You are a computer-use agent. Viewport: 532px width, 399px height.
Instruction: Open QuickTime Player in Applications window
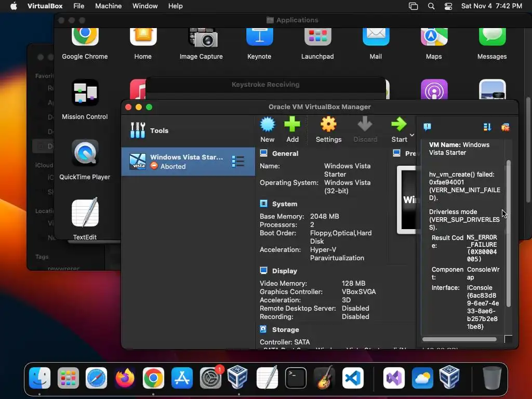[x=85, y=153]
